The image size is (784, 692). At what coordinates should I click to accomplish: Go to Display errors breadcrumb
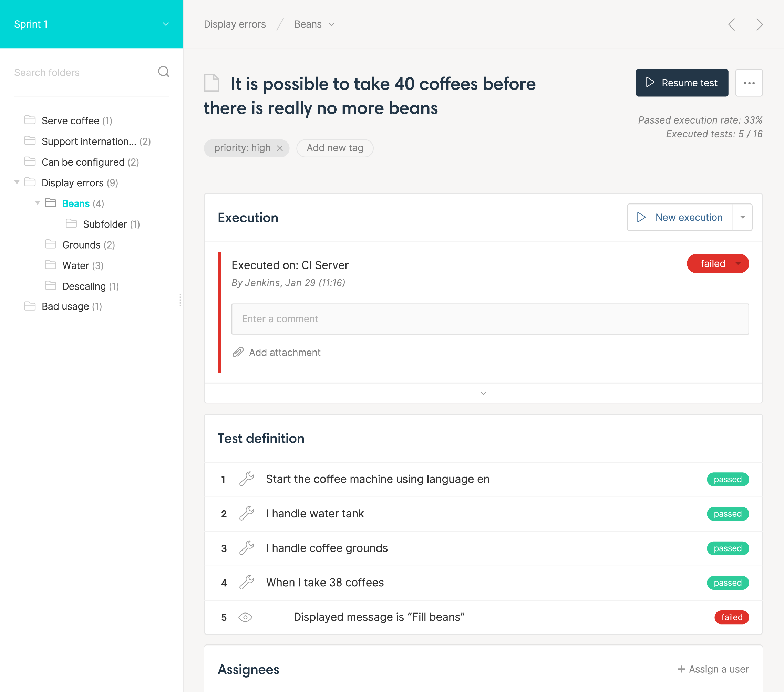[235, 24]
